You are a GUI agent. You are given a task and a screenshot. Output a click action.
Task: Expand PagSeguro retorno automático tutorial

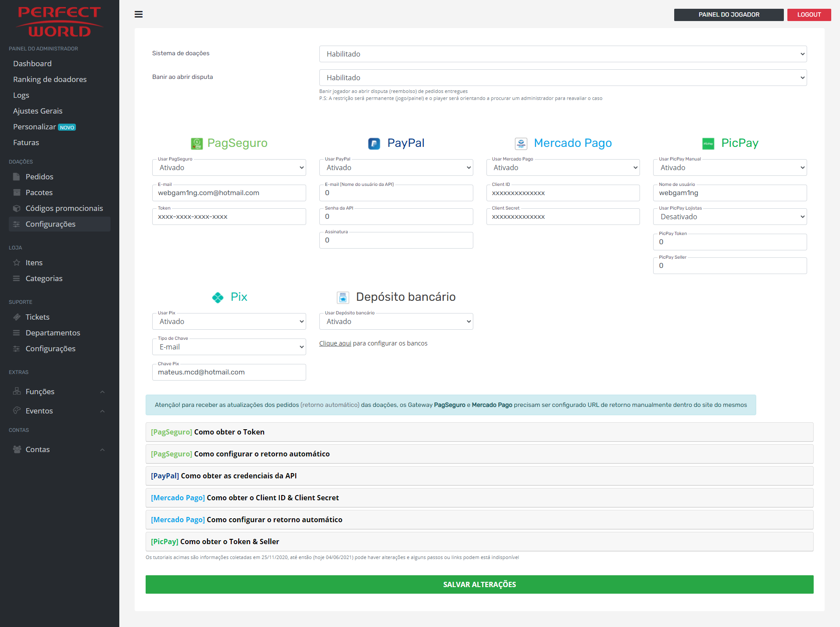click(479, 454)
